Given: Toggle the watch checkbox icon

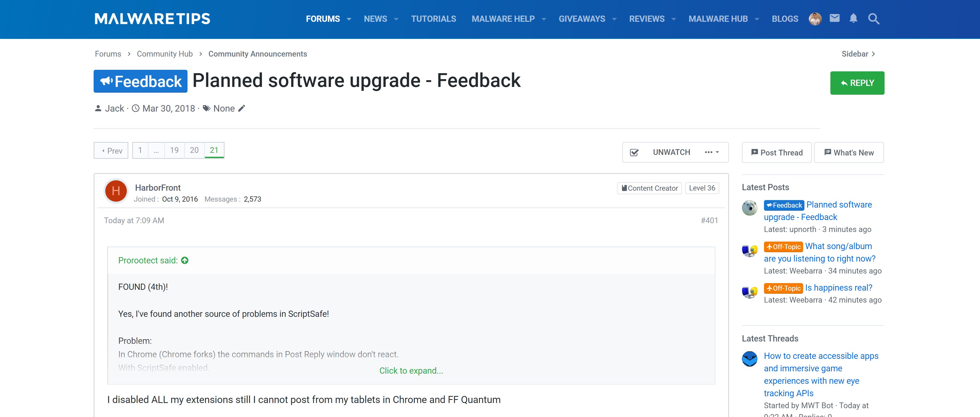Looking at the screenshot, I should pyautogui.click(x=634, y=152).
